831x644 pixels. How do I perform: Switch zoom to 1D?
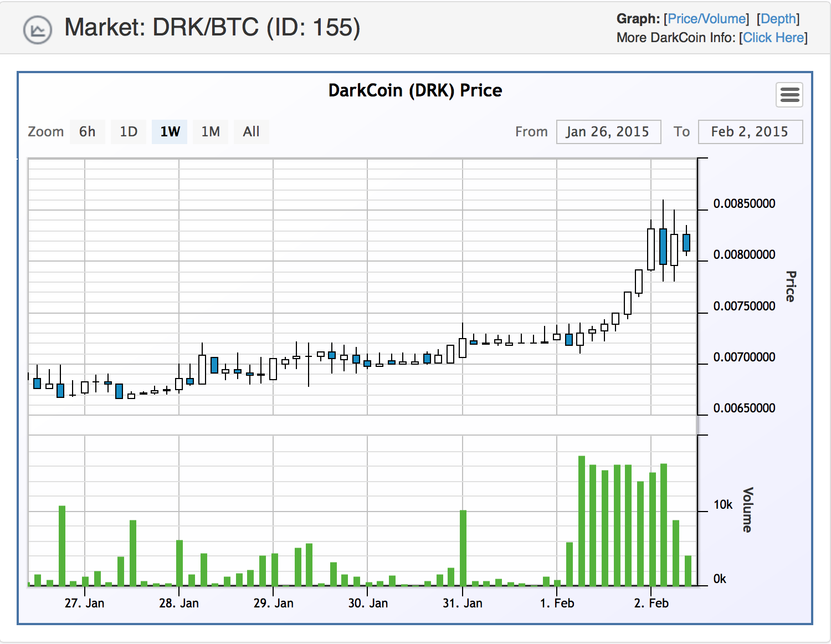129,132
